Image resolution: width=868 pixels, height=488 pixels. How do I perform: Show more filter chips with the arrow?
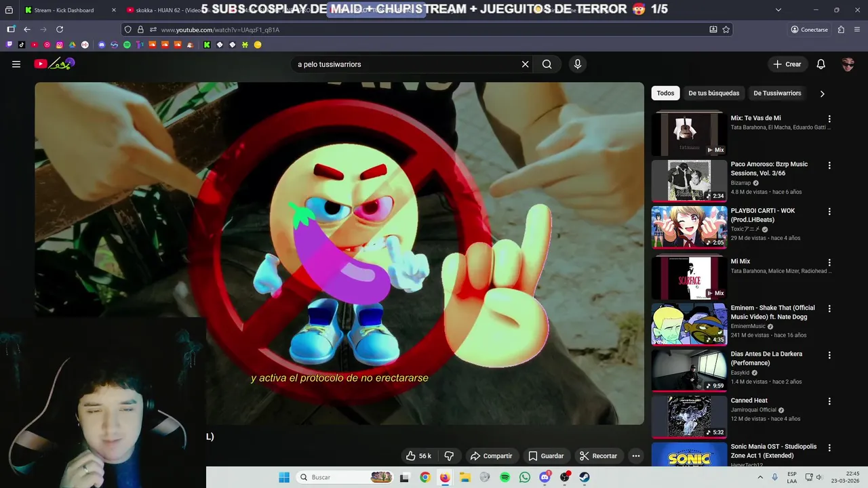pyautogui.click(x=822, y=94)
